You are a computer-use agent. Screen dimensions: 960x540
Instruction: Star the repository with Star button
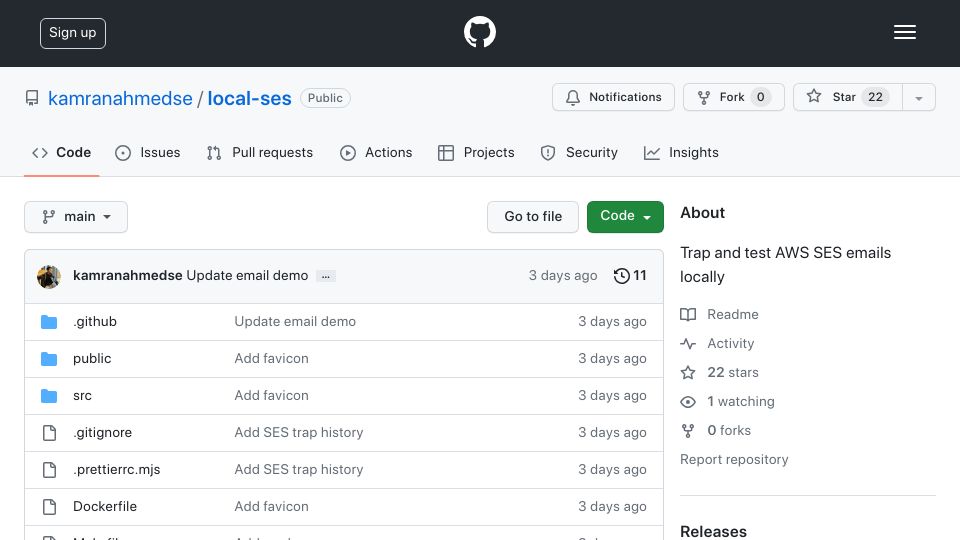point(847,97)
